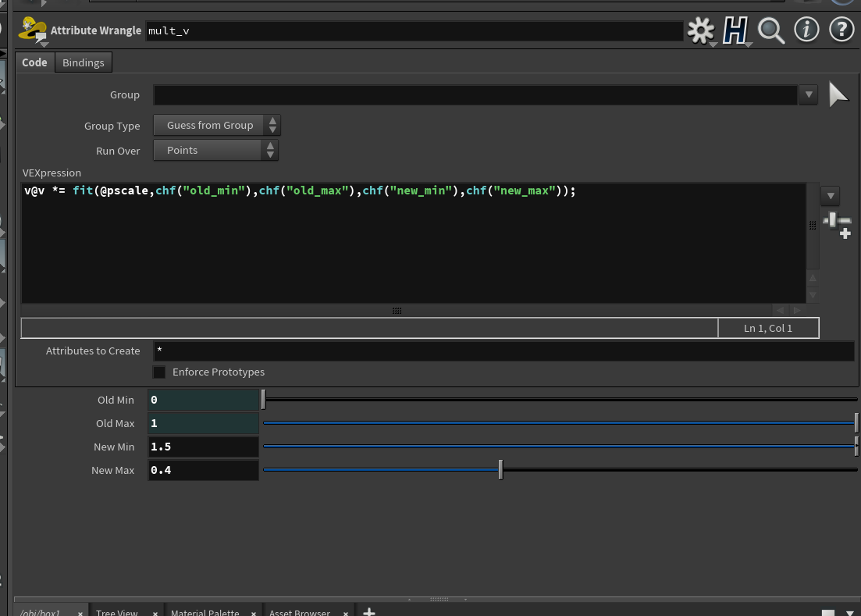Viewport: 861px width, 616px height.
Task: Close the /obj/box1 pane tab
Action: [x=80, y=613]
